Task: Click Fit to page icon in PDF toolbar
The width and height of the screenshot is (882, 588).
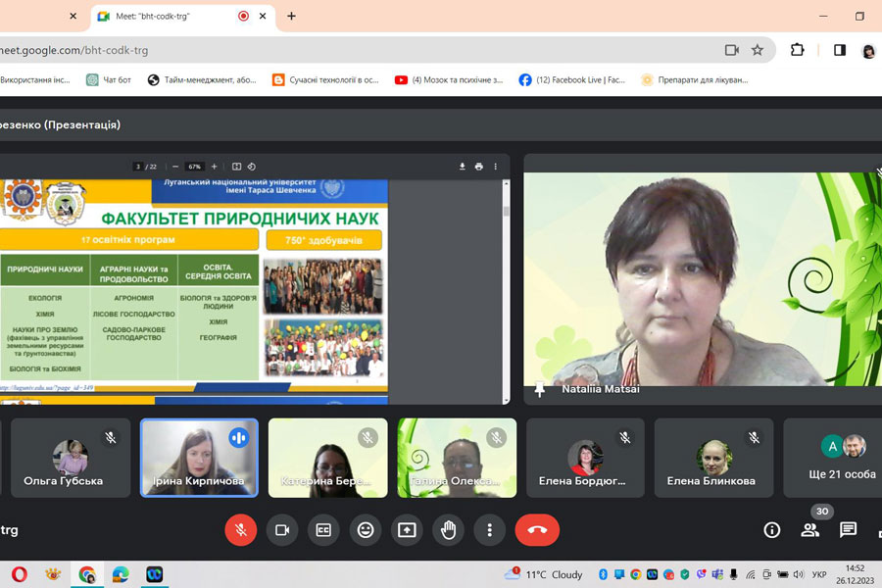Action: pos(237,167)
